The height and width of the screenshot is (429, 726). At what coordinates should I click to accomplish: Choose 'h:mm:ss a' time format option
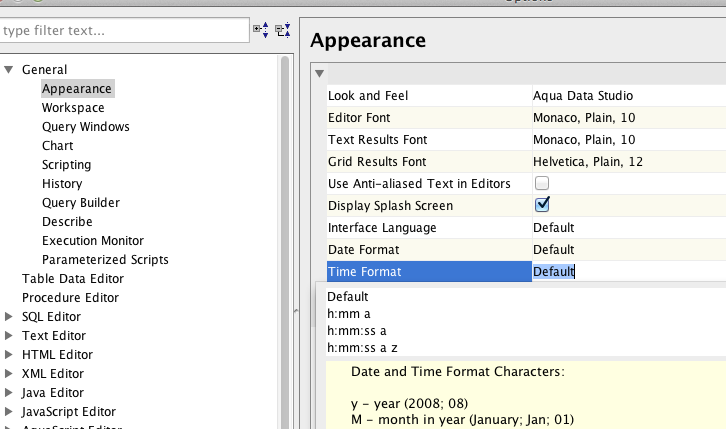pos(357,331)
